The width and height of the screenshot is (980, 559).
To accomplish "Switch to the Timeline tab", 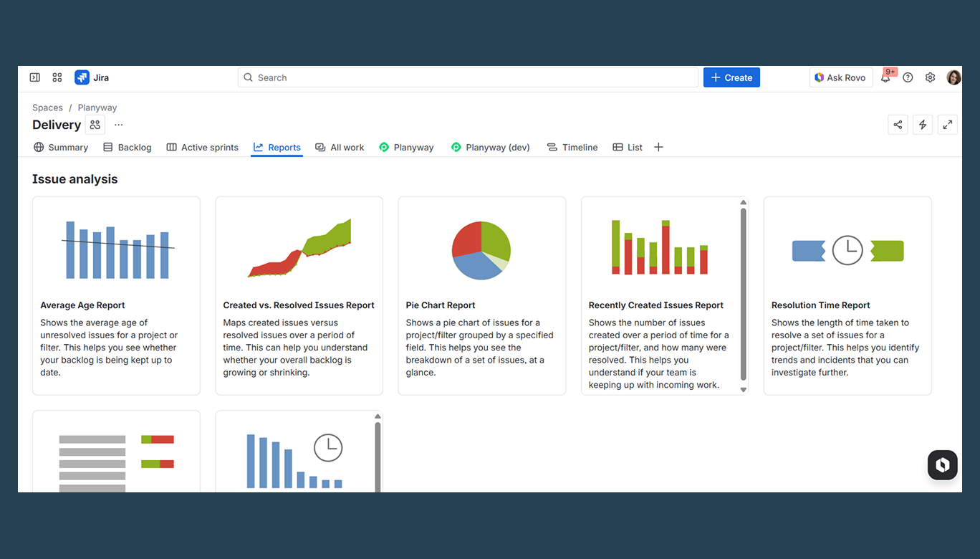I will coord(572,147).
